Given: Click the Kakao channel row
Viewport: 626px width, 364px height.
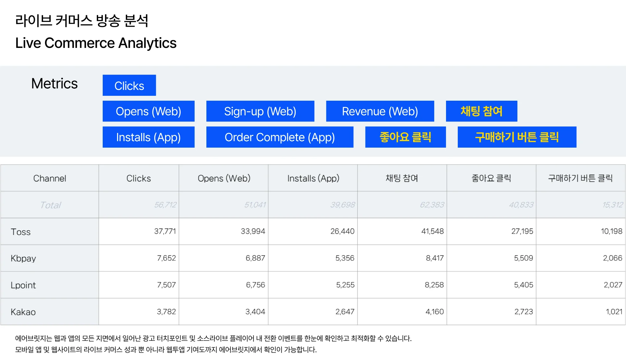Looking at the screenshot, I should [23, 312].
